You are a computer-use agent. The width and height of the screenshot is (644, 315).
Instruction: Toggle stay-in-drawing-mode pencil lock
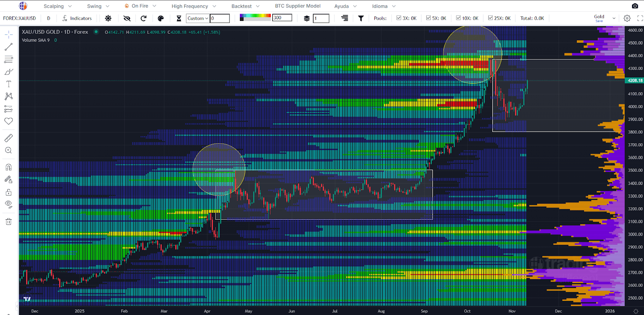8,180
